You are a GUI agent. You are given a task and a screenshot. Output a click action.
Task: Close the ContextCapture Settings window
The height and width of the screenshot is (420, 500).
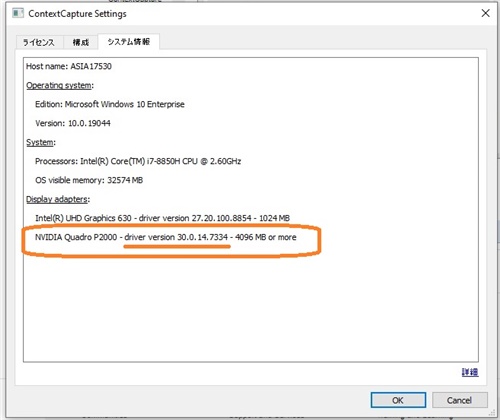click(485, 13)
